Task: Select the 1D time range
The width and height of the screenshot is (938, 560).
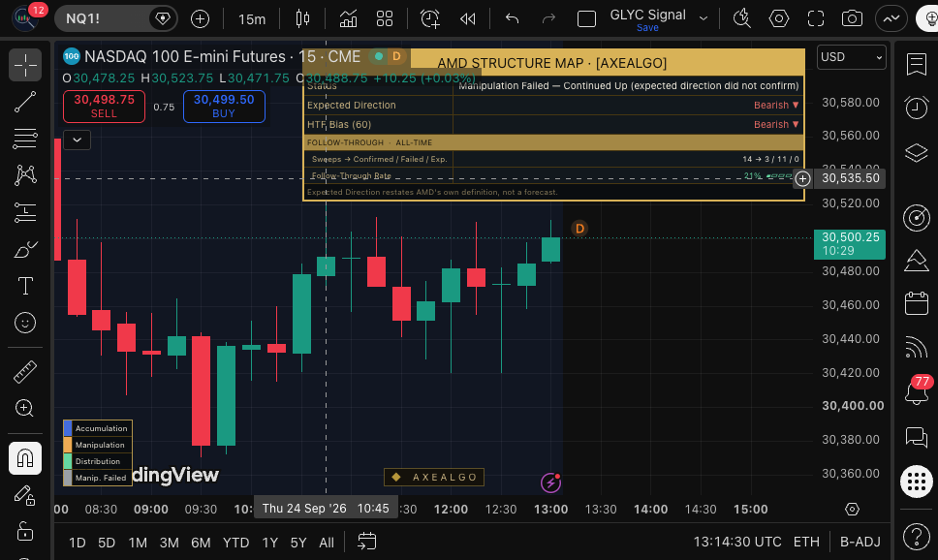Action: [x=78, y=543]
